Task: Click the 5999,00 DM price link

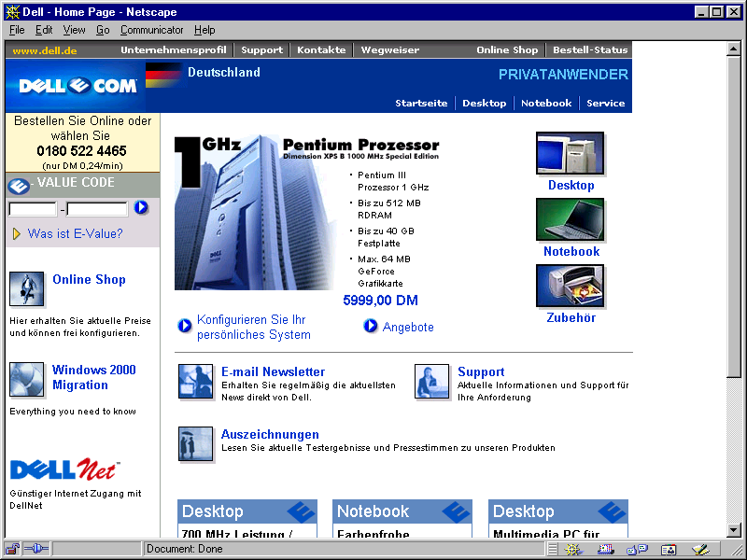Action: 381,301
